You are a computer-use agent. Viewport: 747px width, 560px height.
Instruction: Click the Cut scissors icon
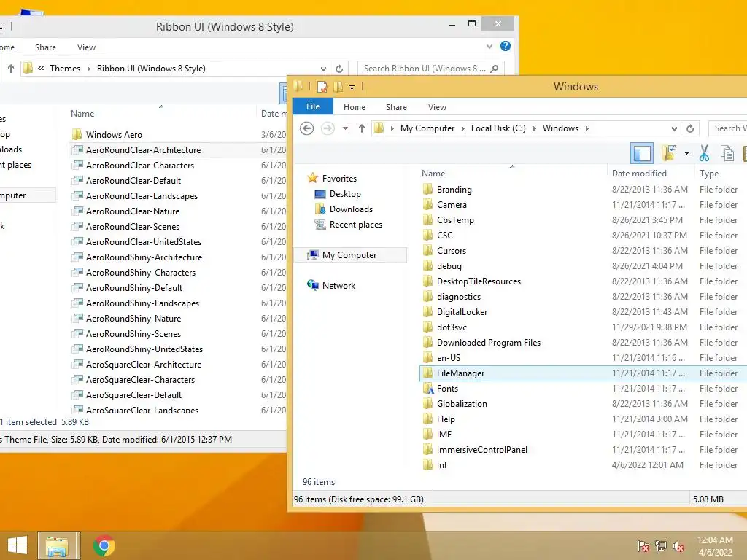[x=704, y=153]
